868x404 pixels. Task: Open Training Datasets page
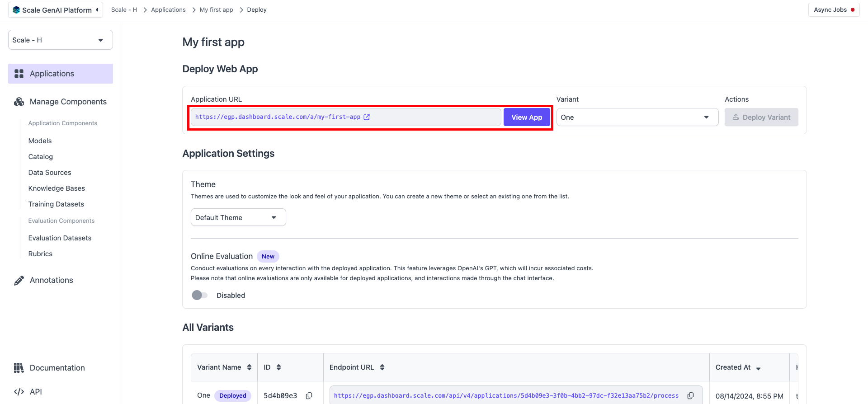56,204
